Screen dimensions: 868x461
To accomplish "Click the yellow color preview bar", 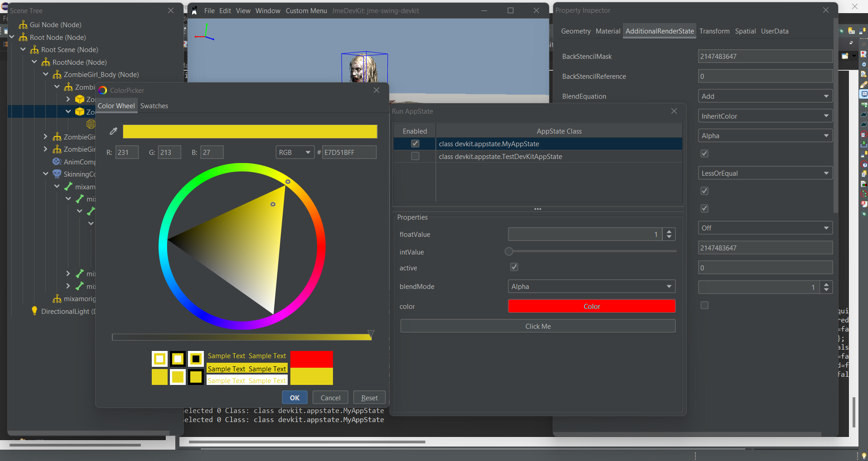I will pos(250,131).
